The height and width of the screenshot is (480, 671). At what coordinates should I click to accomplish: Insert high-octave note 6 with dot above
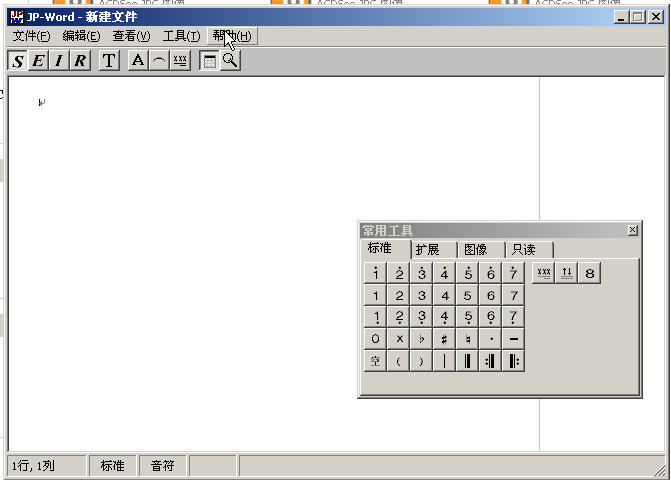(x=490, y=273)
